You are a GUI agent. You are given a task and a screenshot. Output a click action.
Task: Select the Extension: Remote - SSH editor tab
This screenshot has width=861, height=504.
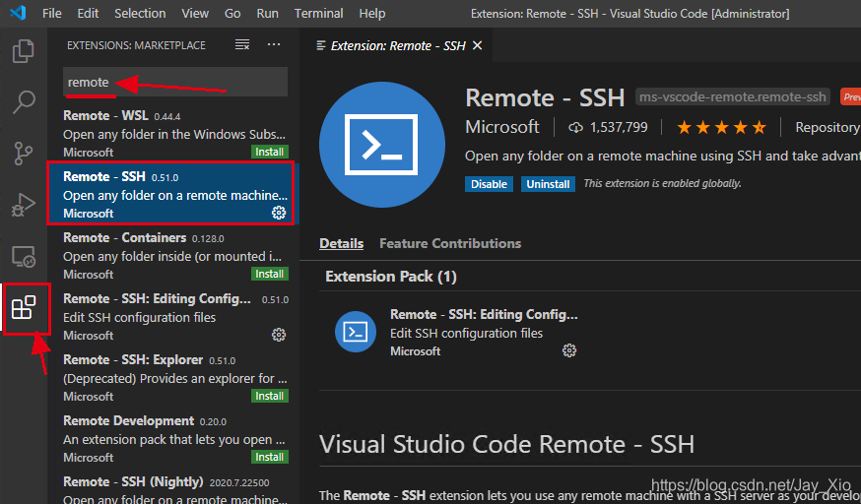click(396, 45)
